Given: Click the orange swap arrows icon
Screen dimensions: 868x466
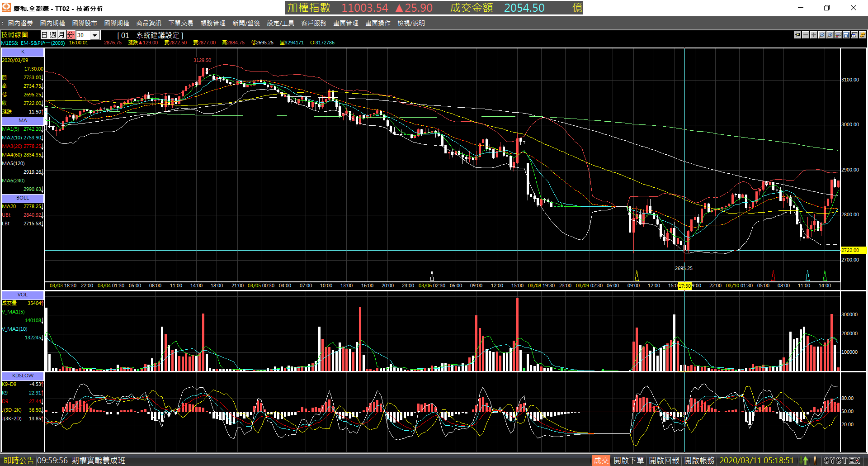Looking at the screenshot, I should pos(862,35).
